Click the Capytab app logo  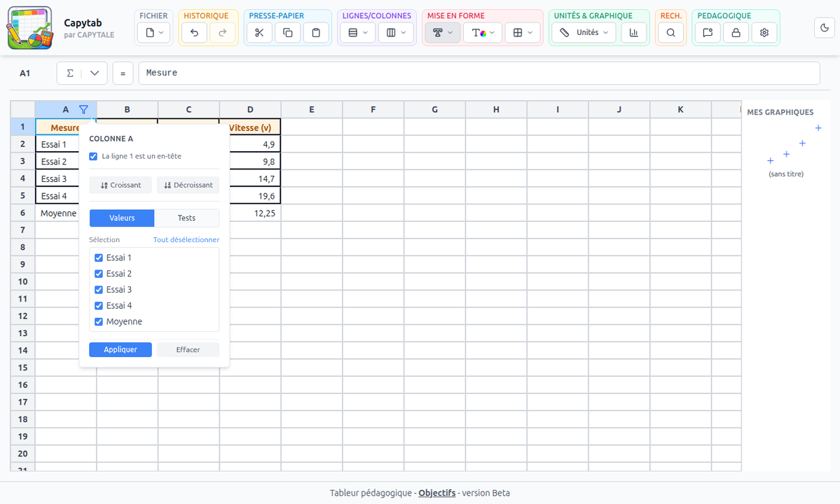pyautogui.click(x=29, y=28)
